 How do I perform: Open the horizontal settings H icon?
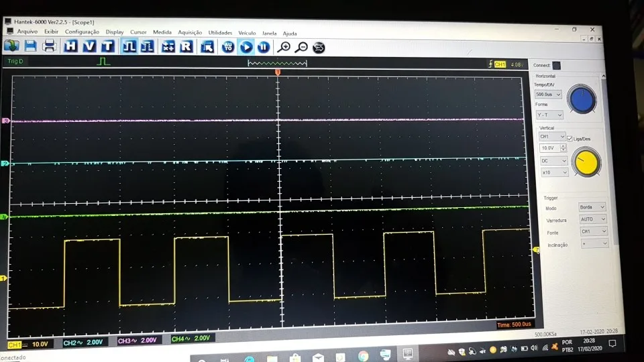pos(70,46)
